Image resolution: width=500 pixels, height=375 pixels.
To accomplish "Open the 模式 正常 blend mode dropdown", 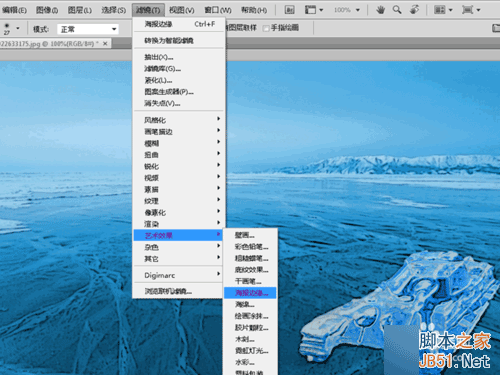I will (88, 29).
